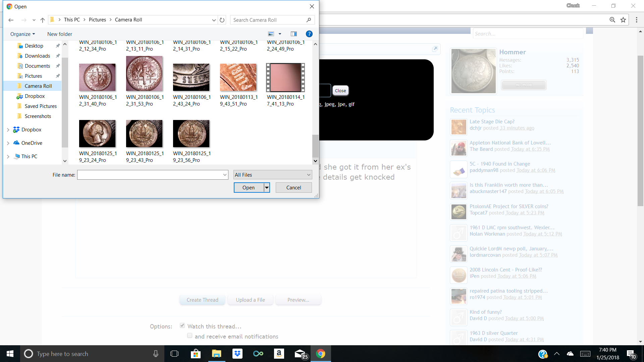The width and height of the screenshot is (644, 362).
Task: Click the refresh folder icon
Action: tap(222, 20)
